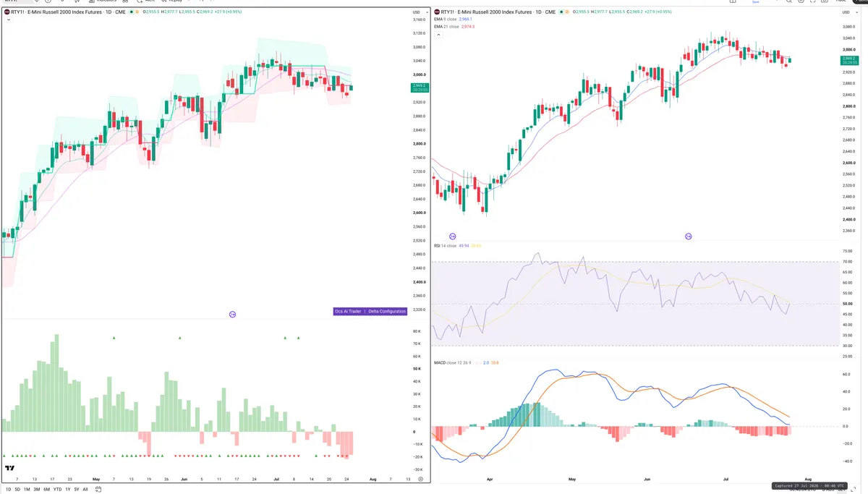The width and height of the screenshot is (868, 494).
Task: Expand the left chart indicator legend chevron
Action: pyautogui.click(x=8, y=20)
